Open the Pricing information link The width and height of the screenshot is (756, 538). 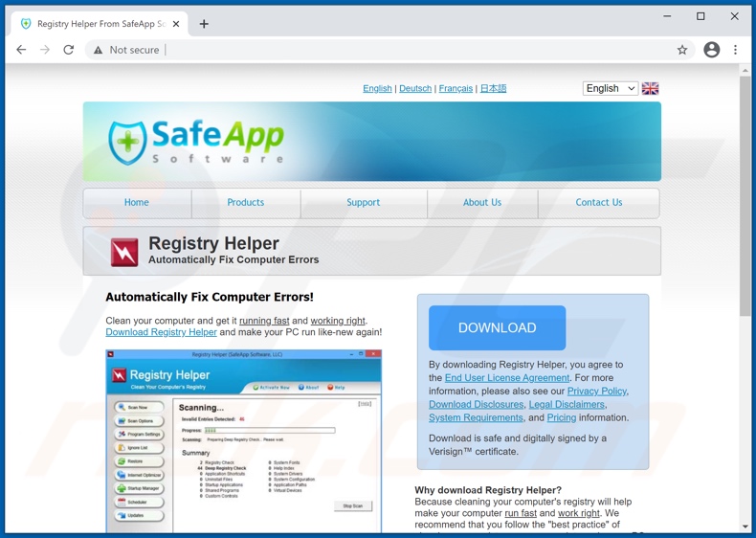(x=561, y=417)
